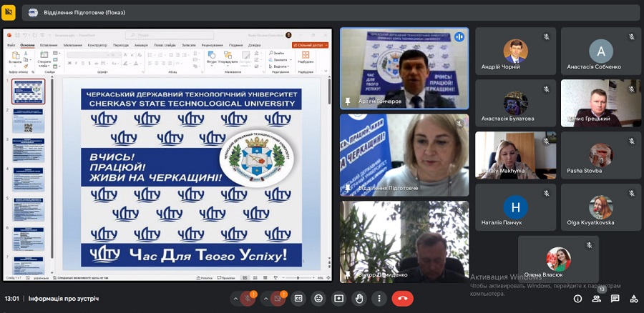
Task: Select Наталія Панчук participant tile
Action: tap(515, 207)
